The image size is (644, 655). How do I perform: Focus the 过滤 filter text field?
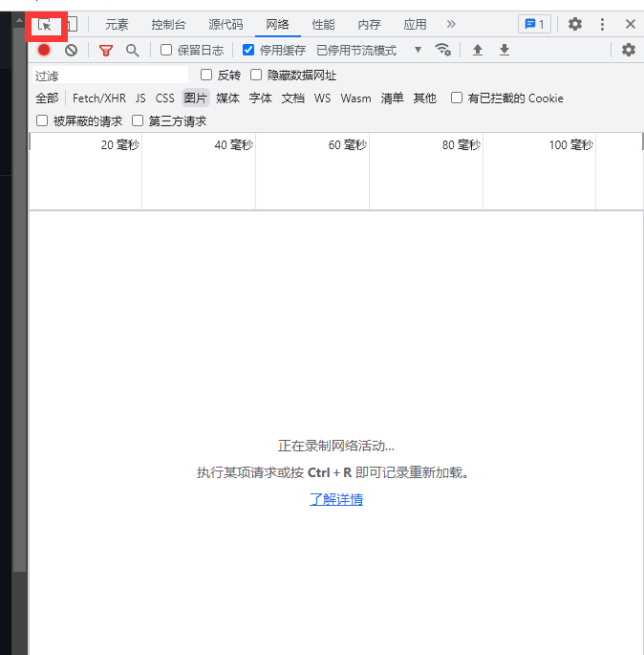[x=110, y=76]
